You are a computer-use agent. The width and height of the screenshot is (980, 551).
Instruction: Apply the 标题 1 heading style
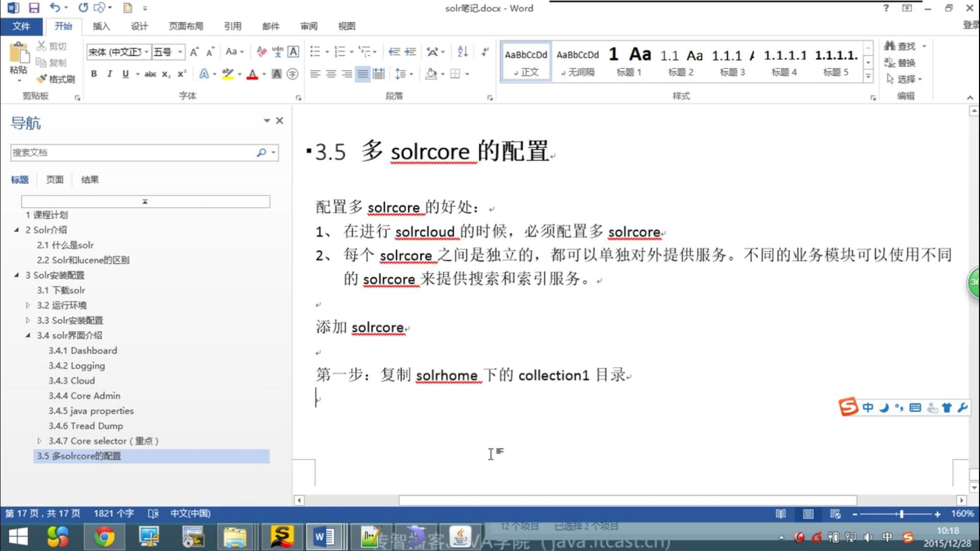[x=629, y=61]
